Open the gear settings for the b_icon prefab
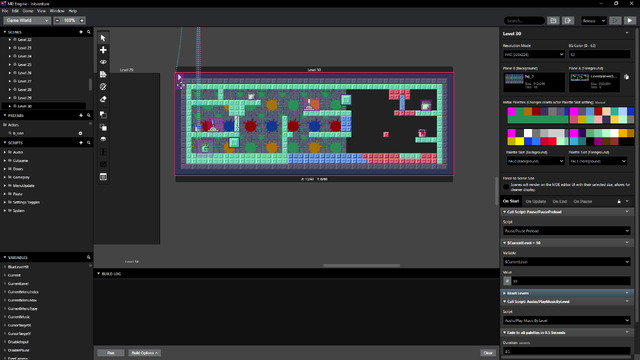 tap(80, 133)
